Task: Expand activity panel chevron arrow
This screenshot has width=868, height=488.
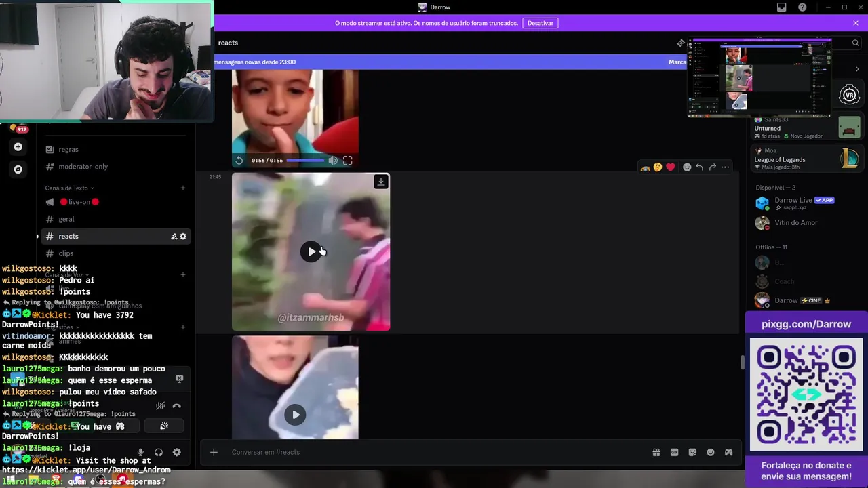Action: 857,69
